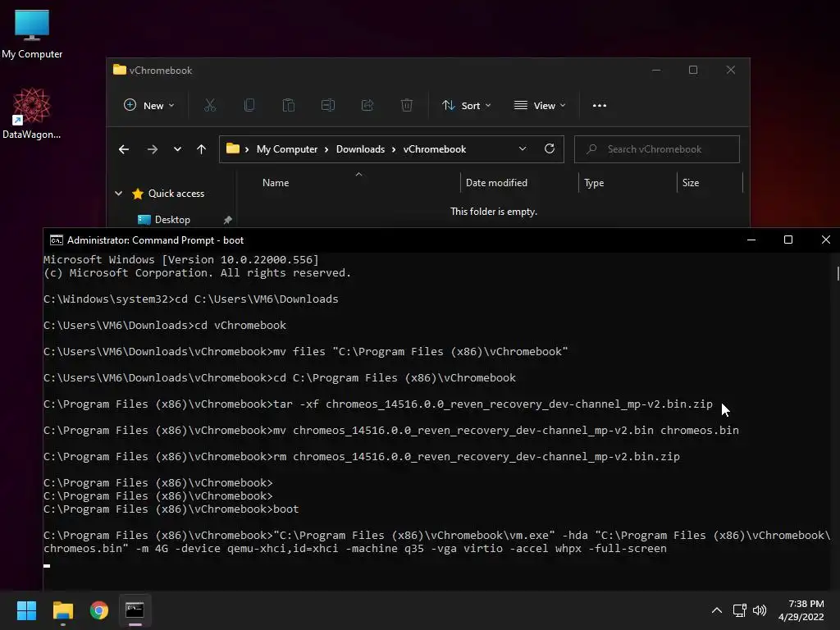The width and height of the screenshot is (840, 630).
Task: Click the Rename icon in Explorer toolbar
Action: click(328, 106)
